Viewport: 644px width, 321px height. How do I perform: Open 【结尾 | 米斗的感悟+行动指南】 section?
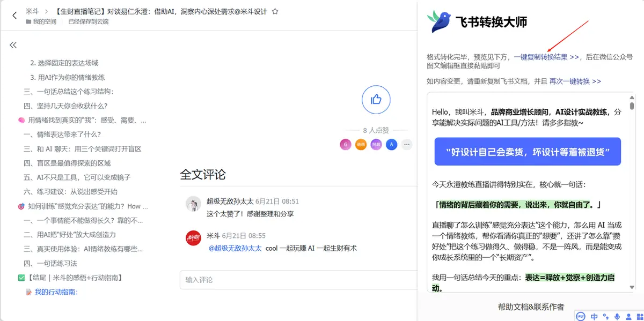click(x=70, y=278)
